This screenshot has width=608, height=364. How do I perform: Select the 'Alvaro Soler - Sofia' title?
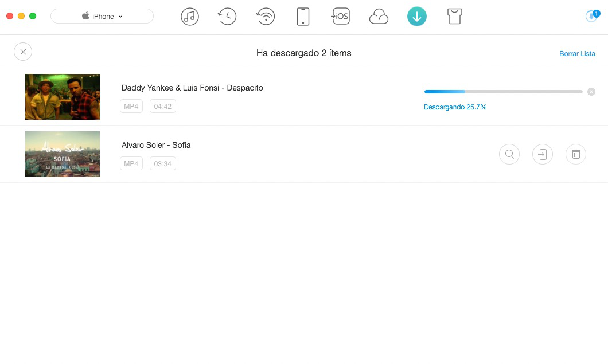(x=156, y=146)
